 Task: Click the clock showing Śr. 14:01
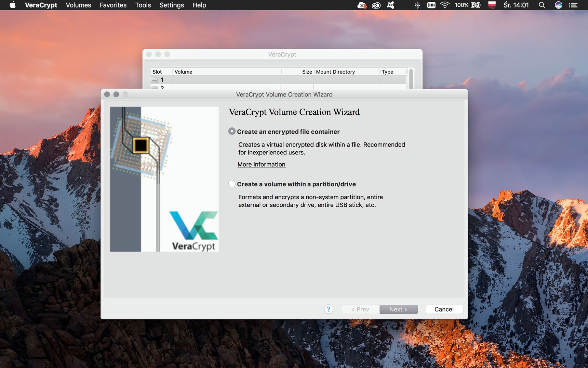516,5
